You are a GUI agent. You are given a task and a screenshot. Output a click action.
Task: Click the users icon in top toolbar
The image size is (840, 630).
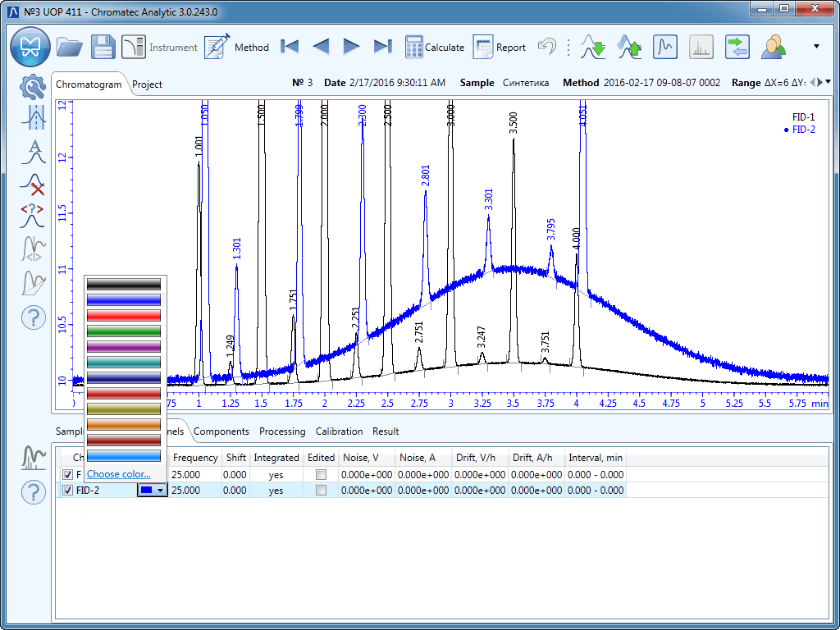tap(774, 47)
